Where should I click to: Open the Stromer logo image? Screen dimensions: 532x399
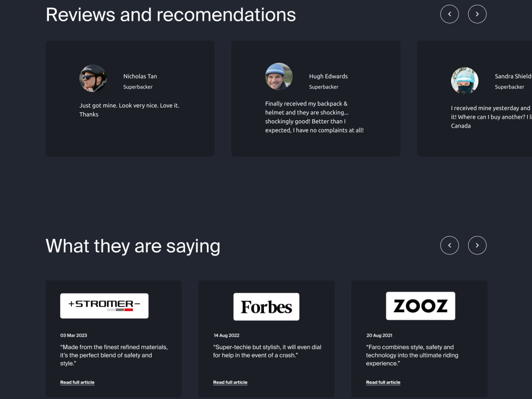tap(104, 306)
